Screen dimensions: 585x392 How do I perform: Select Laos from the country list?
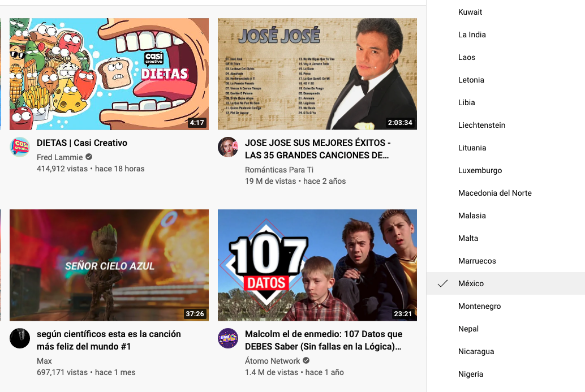[506, 57]
